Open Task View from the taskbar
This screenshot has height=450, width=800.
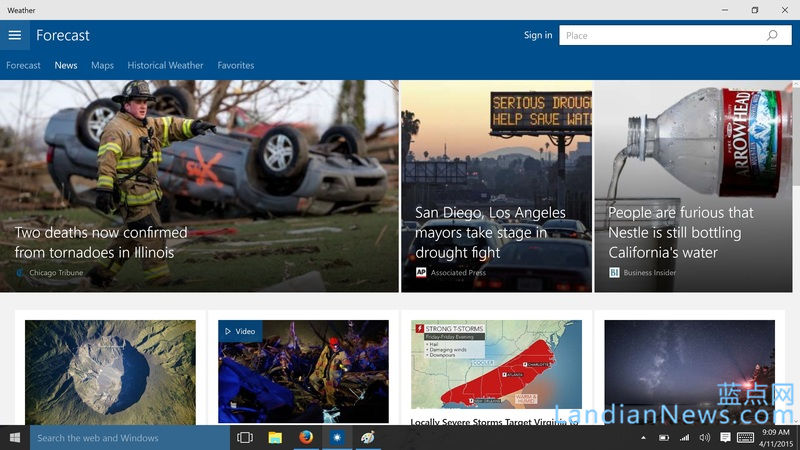point(245,438)
